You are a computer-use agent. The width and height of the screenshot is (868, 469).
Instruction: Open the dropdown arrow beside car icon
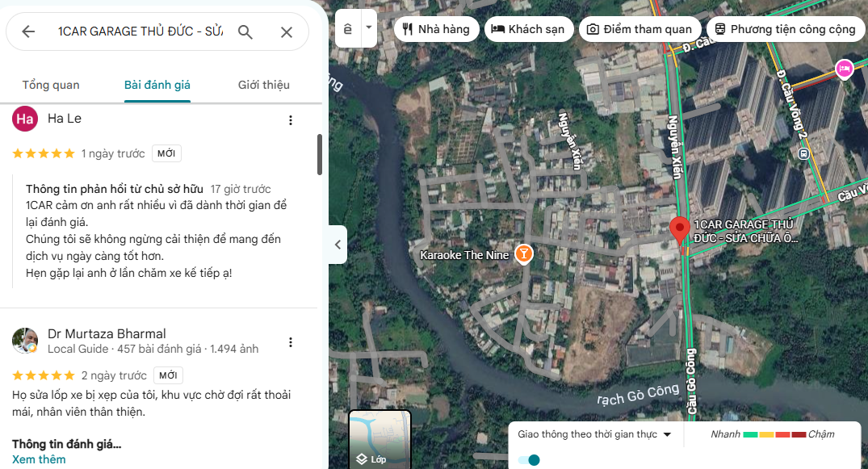coord(369,27)
